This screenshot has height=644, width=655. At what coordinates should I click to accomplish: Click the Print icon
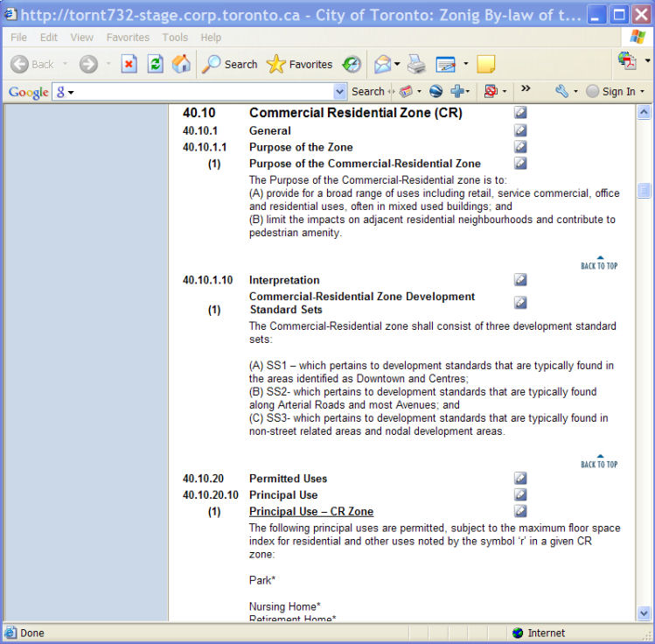tap(416, 64)
